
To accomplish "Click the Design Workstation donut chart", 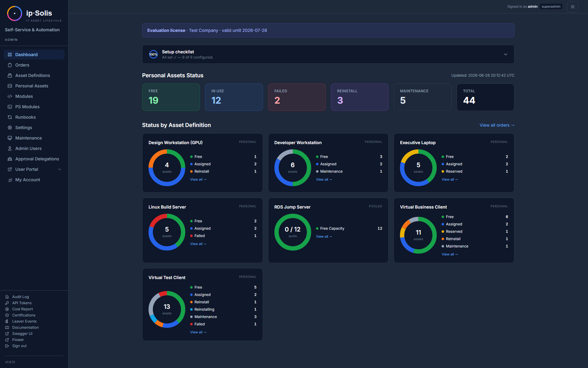I will (167, 168).
